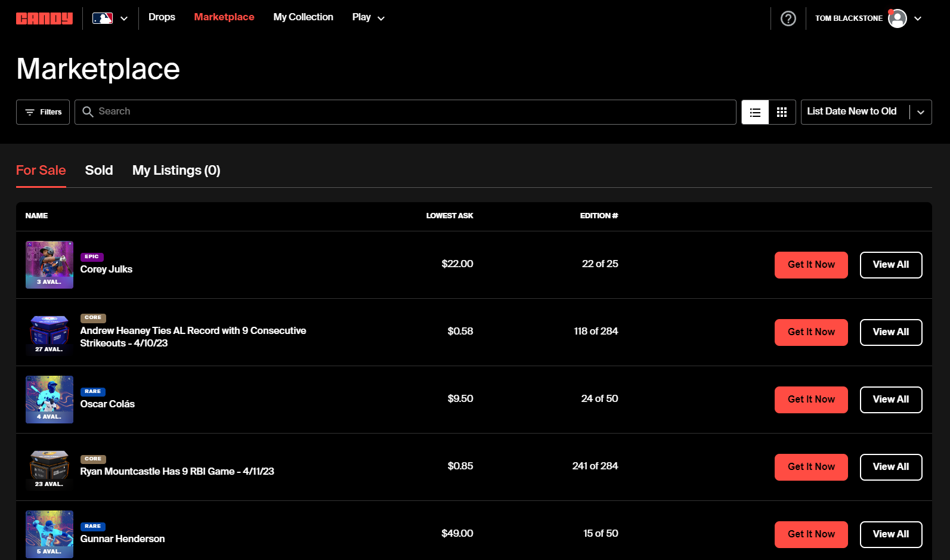Open My Collection in navigation
Screen dimensions: 950x560
(303, 17)
